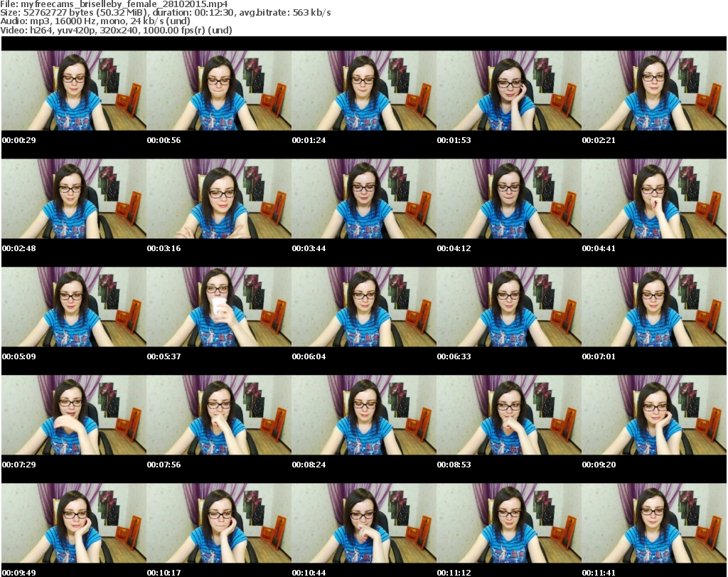Click the 00:07:01 timestamp label
Viewport: 728px width, 577px height.
point(599,356)
